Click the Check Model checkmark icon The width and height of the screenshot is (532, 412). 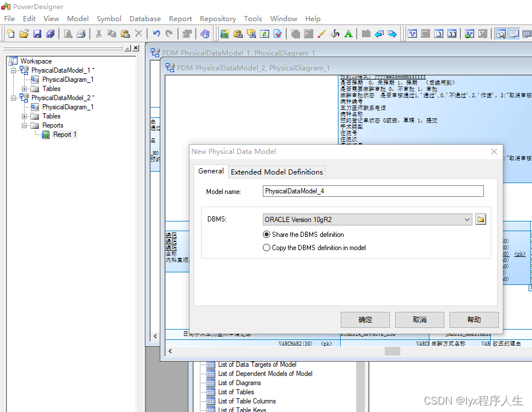click(x=278, y=34)
